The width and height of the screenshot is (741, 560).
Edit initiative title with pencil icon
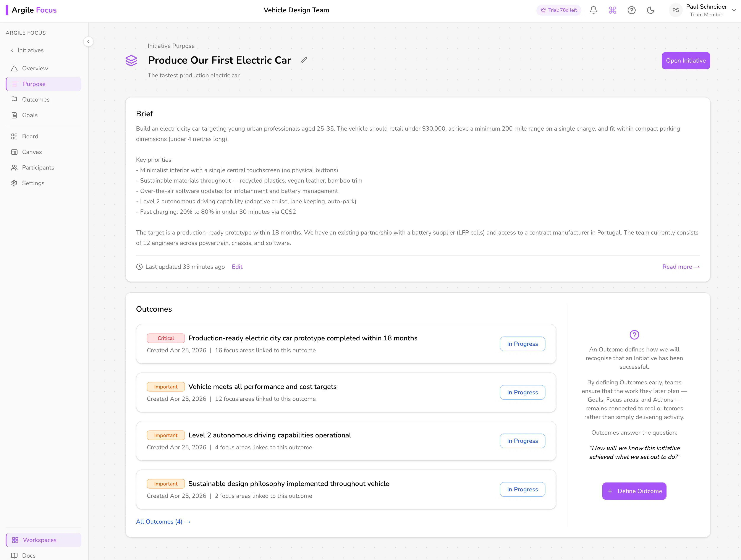[304, 60]
